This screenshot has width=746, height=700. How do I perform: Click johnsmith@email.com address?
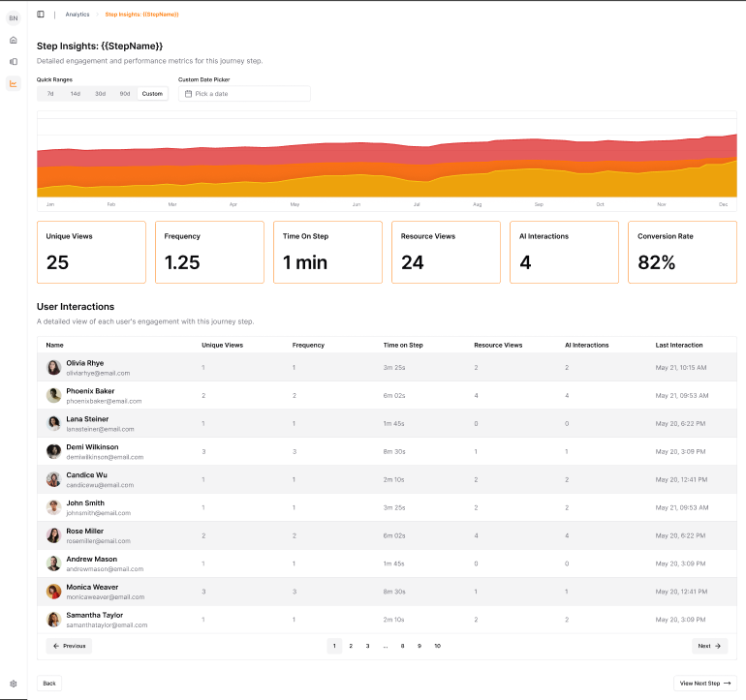(99, 513)
